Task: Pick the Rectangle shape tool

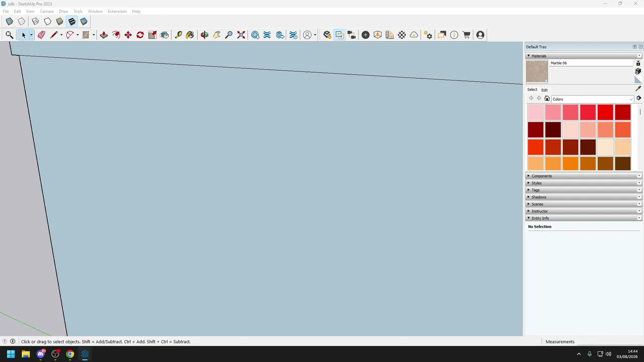Action: 86,35
